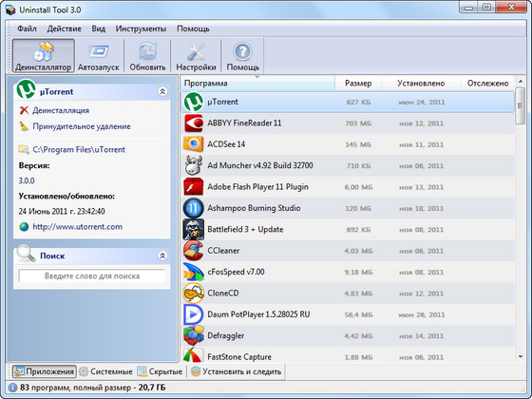Select the cFosSpeed v7.00 name

236,272
